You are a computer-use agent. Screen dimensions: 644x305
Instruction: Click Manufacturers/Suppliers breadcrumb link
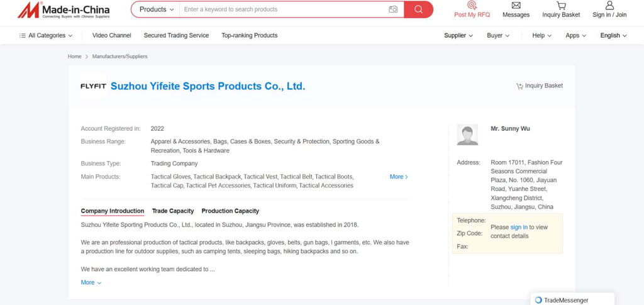pos(119,57)
